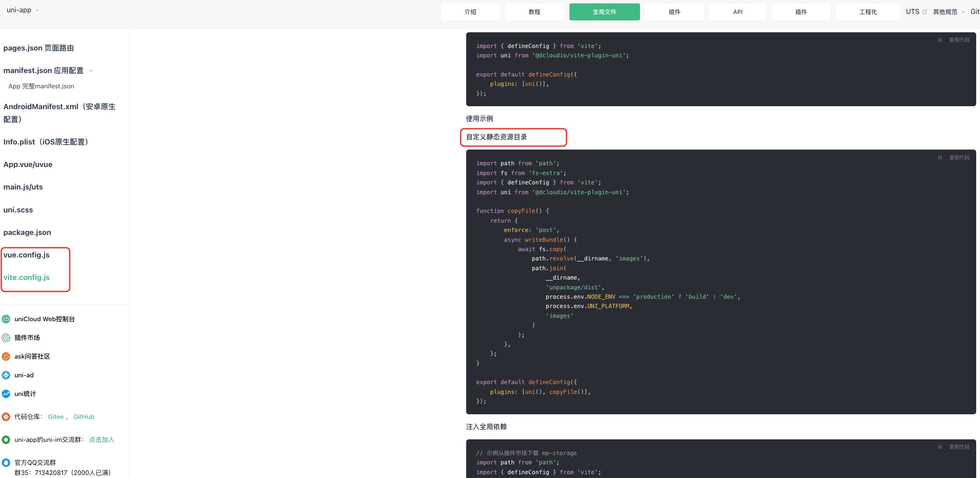Click the uniCloud Web控制台 cloud icon

(x=6, y=319)
